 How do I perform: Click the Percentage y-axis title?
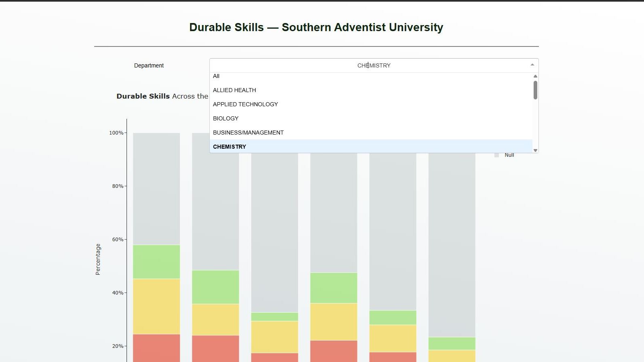98,259
